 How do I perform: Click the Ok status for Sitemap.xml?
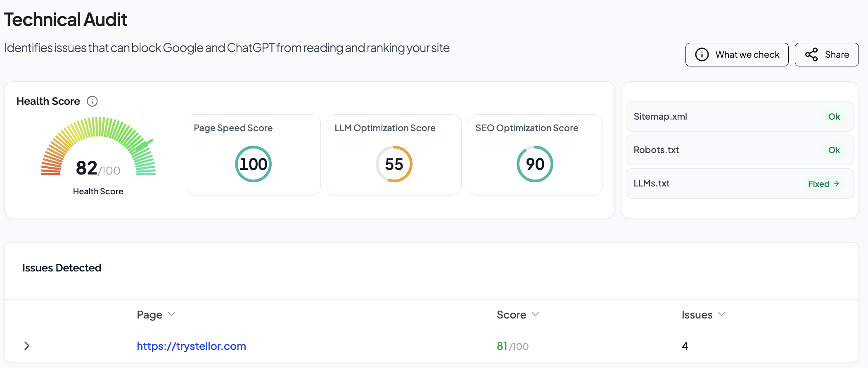pyautogui.click(x=834, y=116)
